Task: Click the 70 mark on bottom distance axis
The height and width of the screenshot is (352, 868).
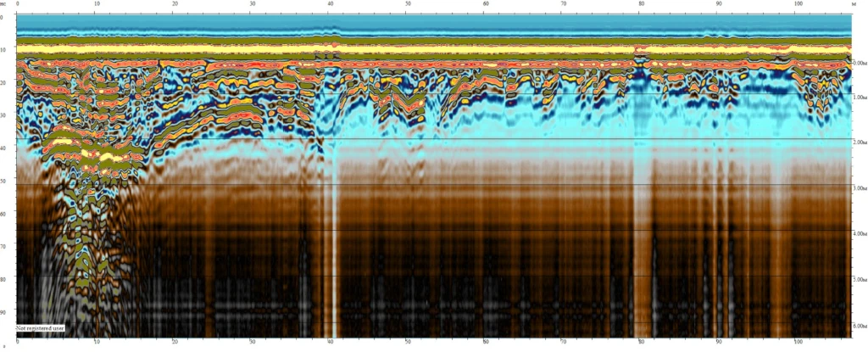Action: point(564,343)
